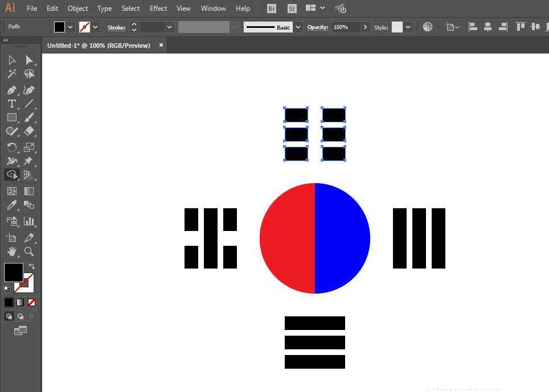Viewport: 549px width, 392px height.
Task: Open the Effect menu
Action: 158,8
